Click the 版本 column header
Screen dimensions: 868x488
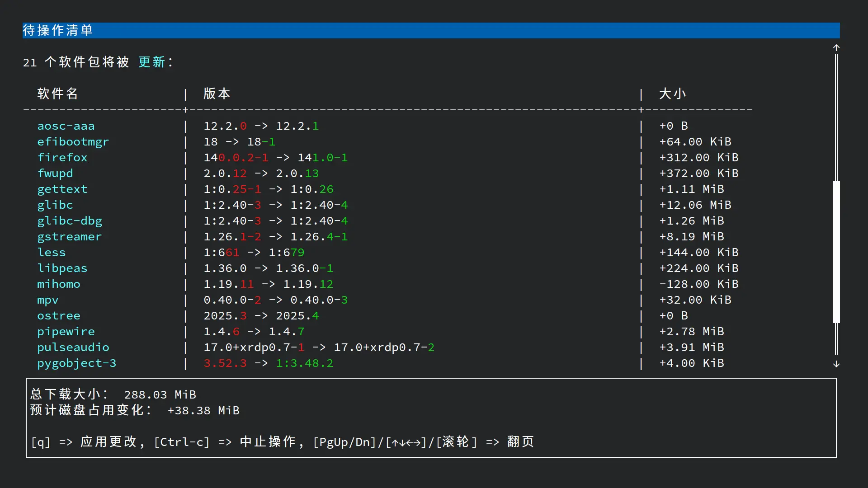pyautogui.click(x=217, y=94)
